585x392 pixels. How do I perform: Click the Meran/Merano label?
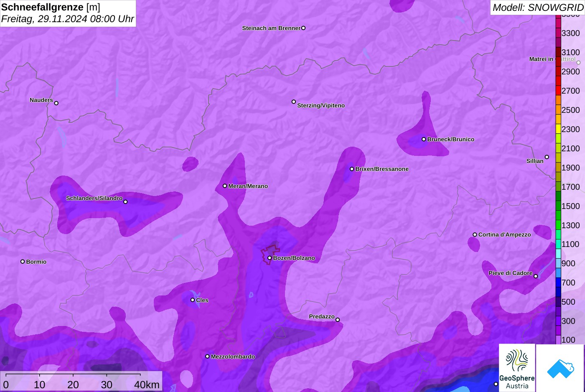click(x=248, y=186)
